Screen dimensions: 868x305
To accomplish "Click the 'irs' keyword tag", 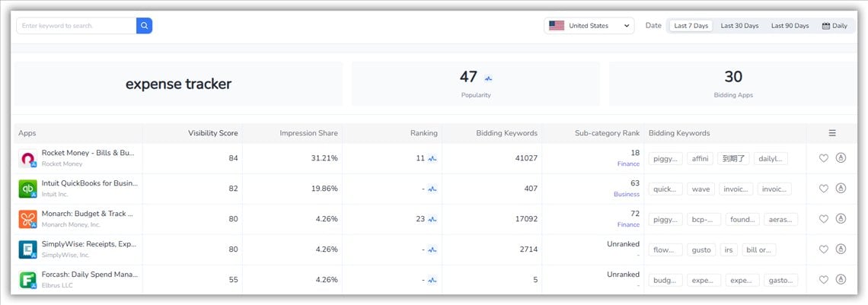I will click(x=729, y=249).
